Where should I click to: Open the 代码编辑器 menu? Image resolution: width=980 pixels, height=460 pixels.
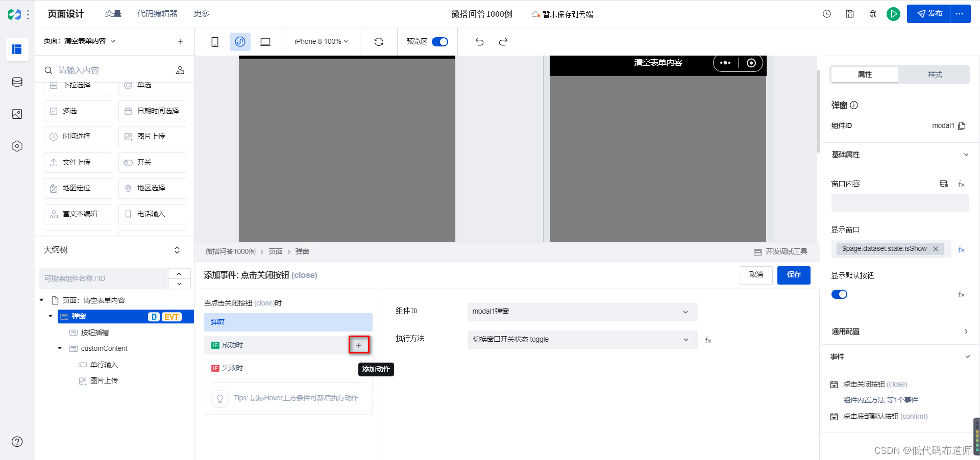click(157, 14)
